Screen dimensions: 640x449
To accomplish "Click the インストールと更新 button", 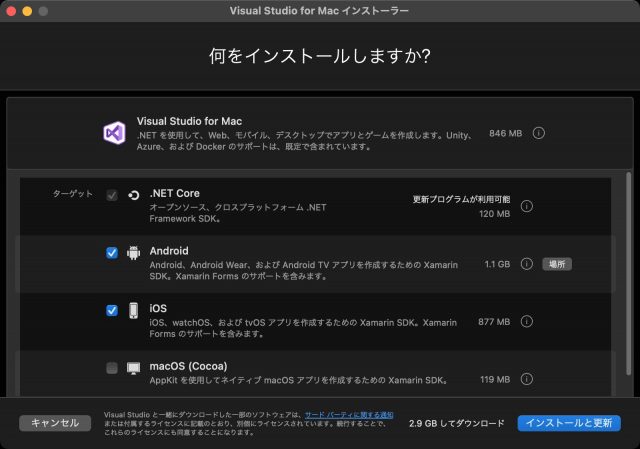I will (569, 423).
